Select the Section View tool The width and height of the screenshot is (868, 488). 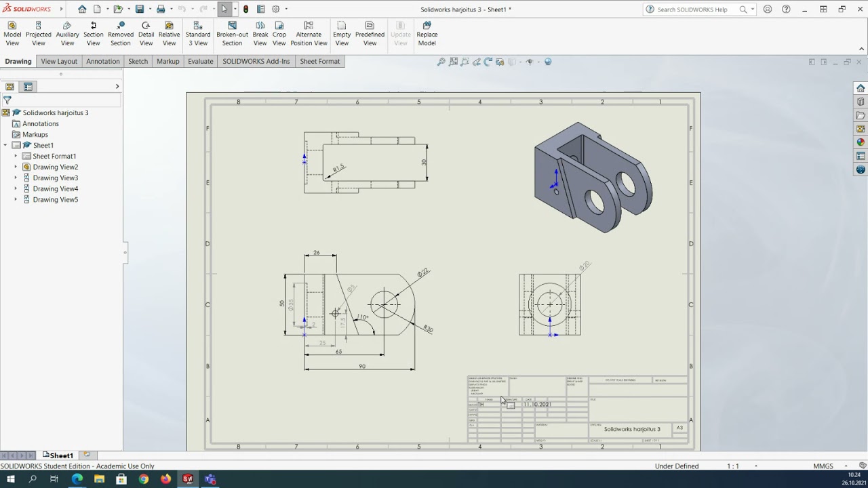pyautogui.click(x=94, y=34)
